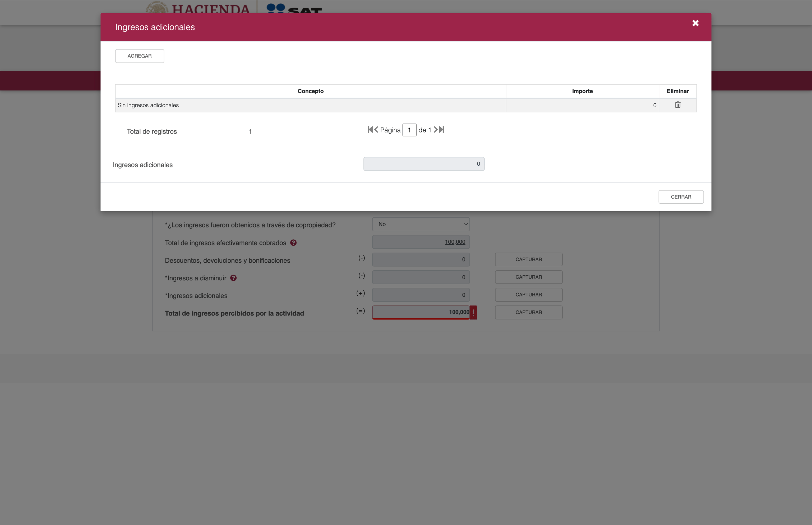Viewport: 812px width, 525px height.
Task: Click help icon beside Ingresos a disminuir
Action: point(233,278)
